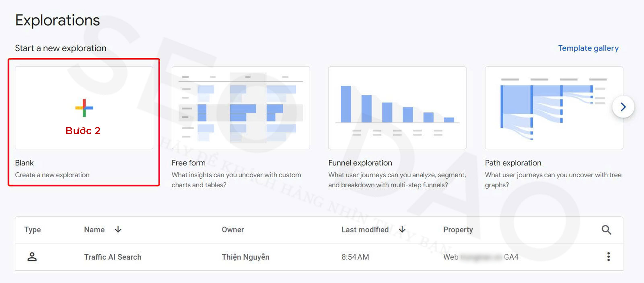This screenshot has height=283, width=644.
Task: Click the Property column header
Action: pos(458,230)
